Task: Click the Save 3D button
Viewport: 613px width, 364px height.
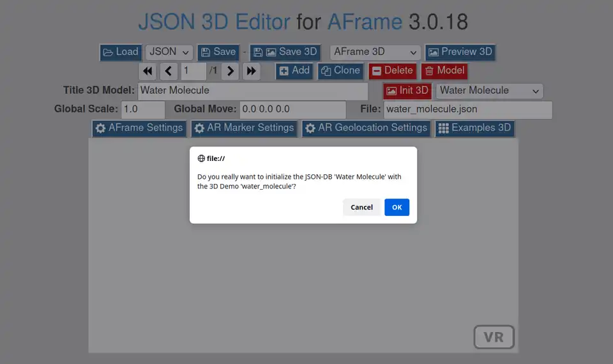Action: (x=285, y=52)
